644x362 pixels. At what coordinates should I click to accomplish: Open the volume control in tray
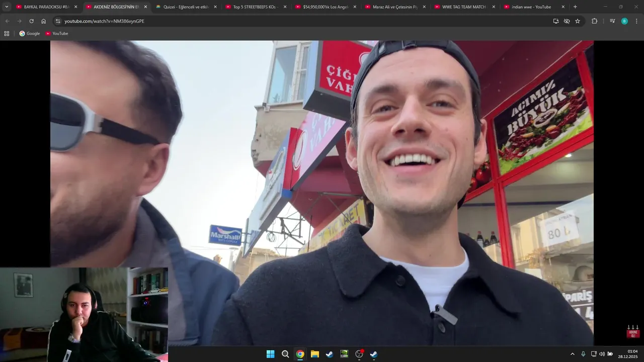(602, 354)
